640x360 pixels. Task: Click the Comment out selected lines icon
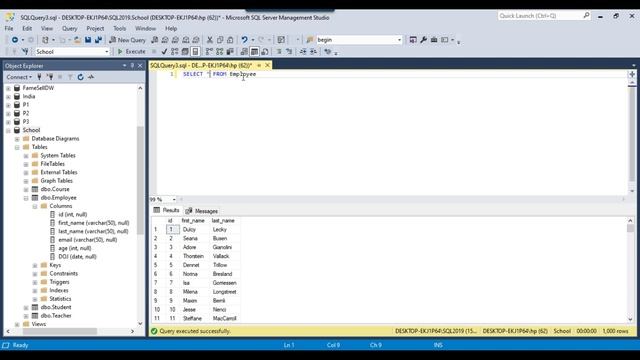[x=279, y=51]
